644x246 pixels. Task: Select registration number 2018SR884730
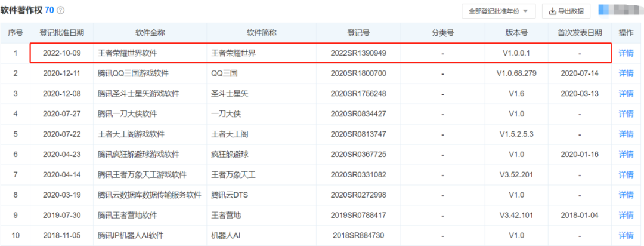click(358, 235)
